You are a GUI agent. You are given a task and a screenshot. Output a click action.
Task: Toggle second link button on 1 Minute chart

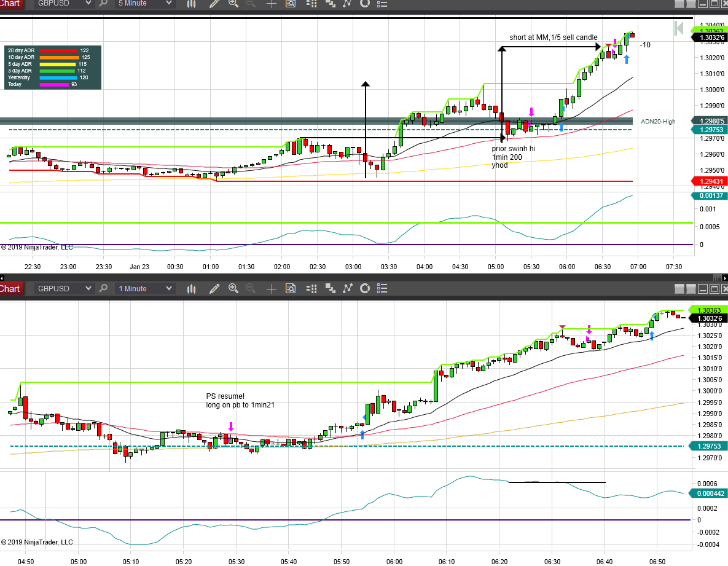691,289
